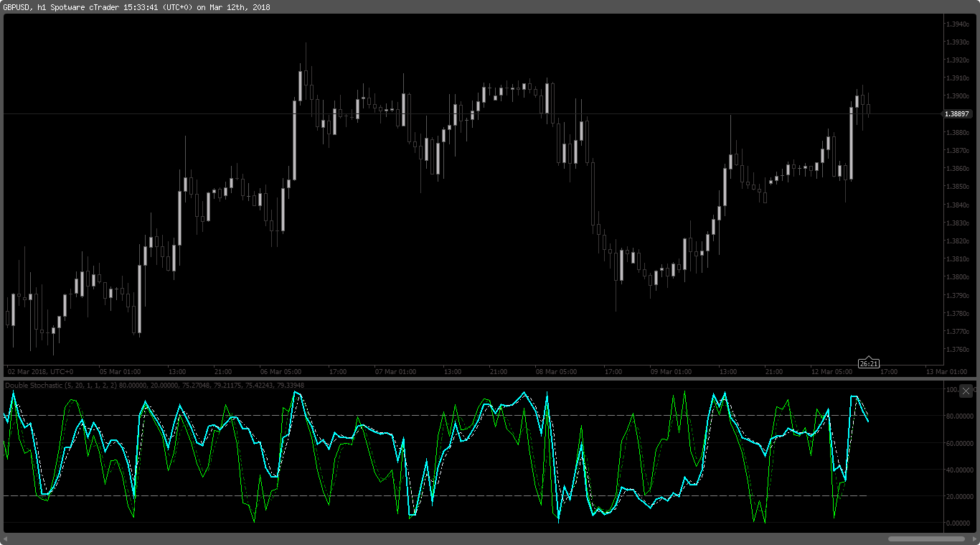980x545 pixels.
Task: Click the 09 Mar 01:00 time label
Action: tap(671, 372)
